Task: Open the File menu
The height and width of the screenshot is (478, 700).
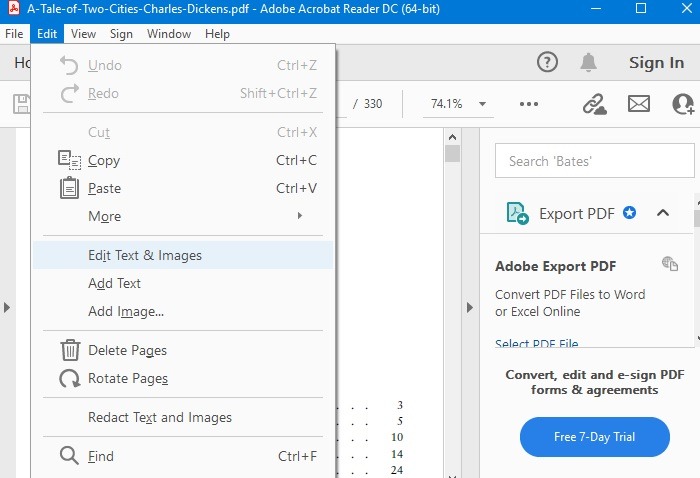Action: click(14, 34)
